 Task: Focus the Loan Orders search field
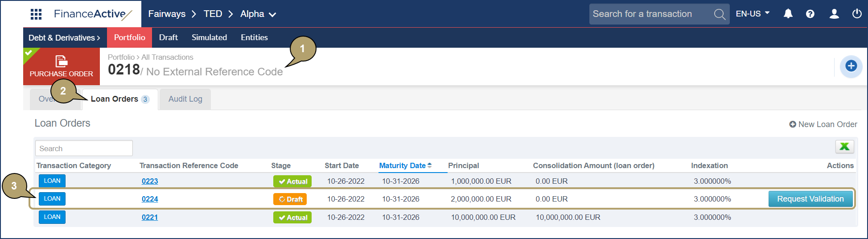(x=84, y=148)
